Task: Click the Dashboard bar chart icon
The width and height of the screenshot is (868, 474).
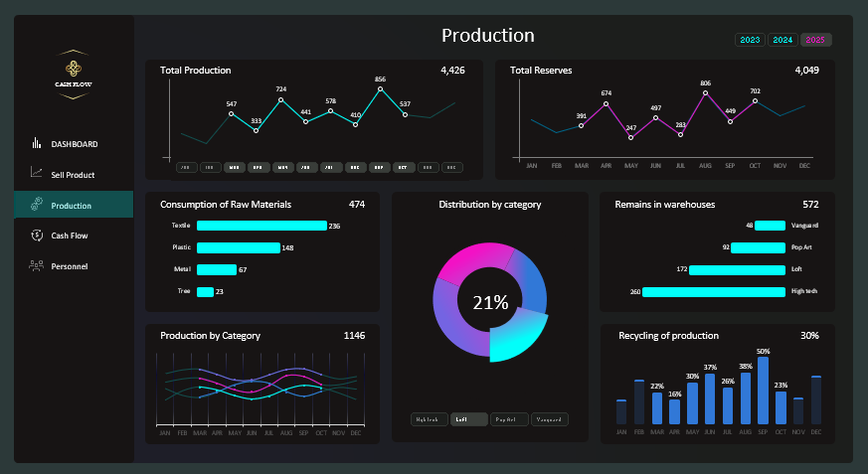Action: [x=36, y=143]
